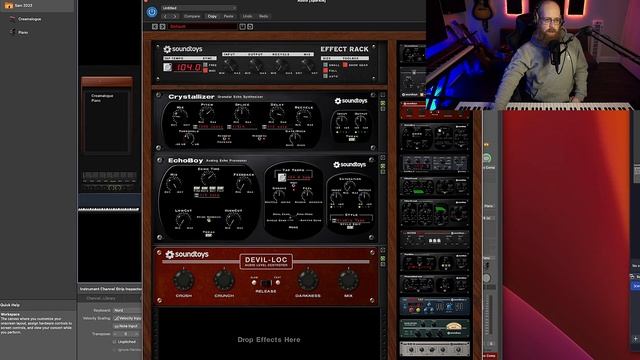The height and width of the screenshot is (360, 640).
Task: Enable Free tempo sync option
Action: click(206, 65)
